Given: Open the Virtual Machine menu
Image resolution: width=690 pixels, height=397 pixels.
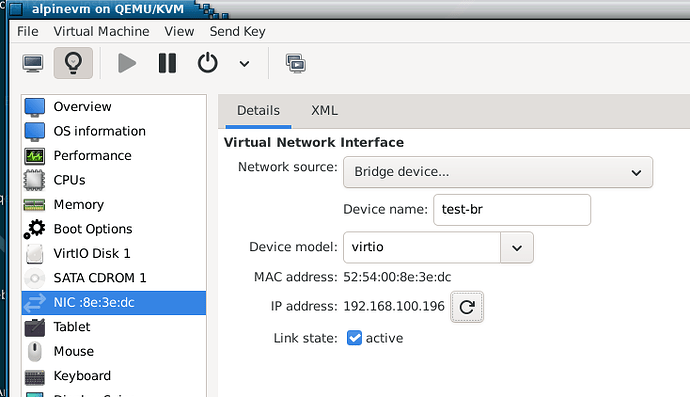Looking at the screenshot, I should point(101,31).
